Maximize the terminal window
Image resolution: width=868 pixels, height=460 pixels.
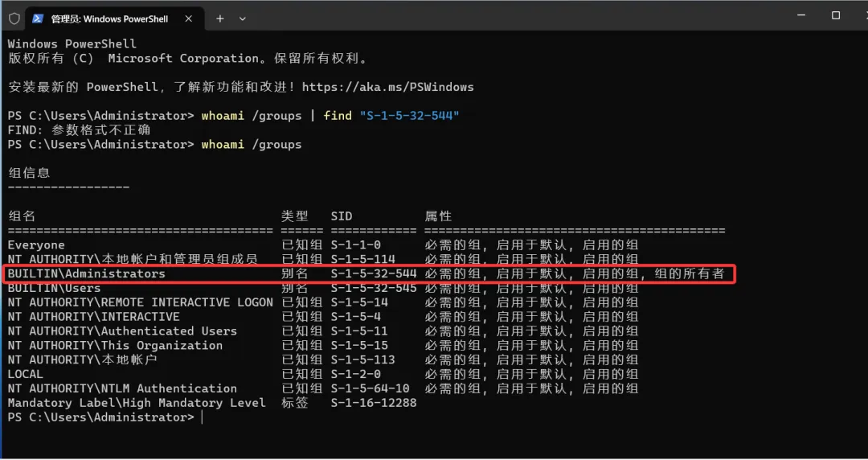[836, 15]
